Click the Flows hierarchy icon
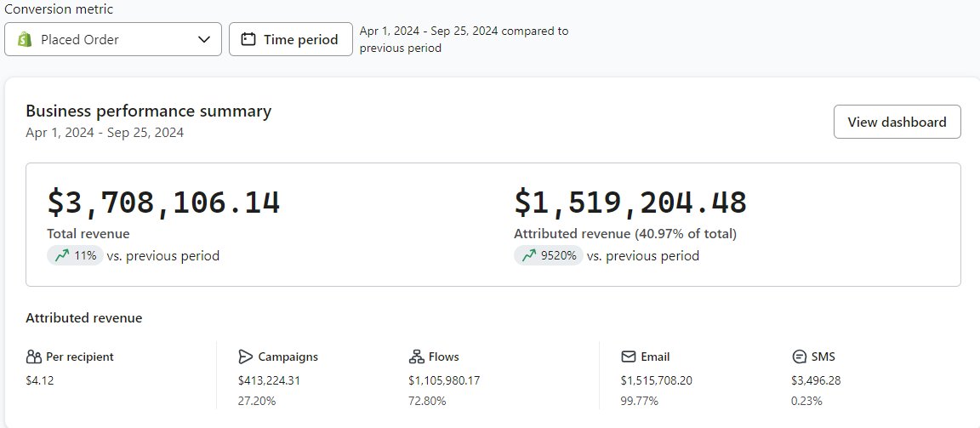The width and height of the screenshot is (980, 428). click(x=416, y=357)
